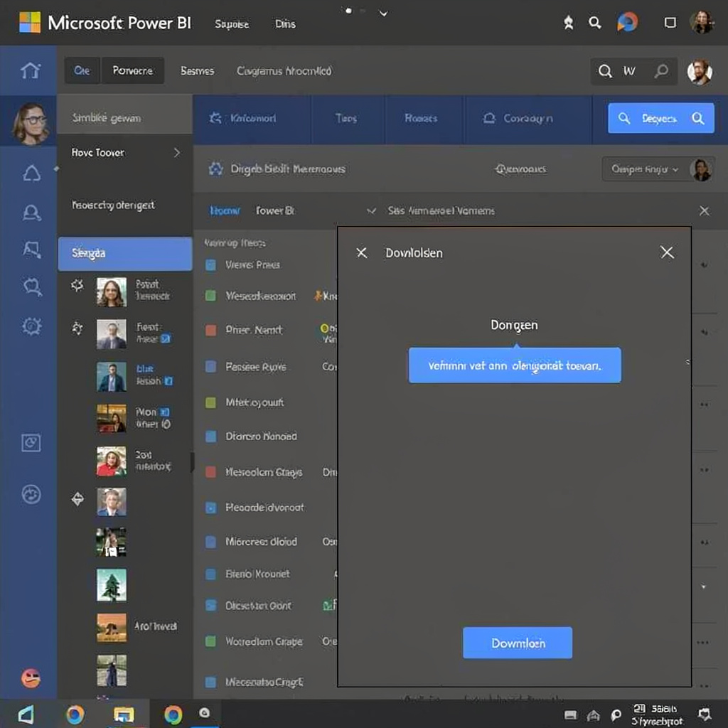The height and width of the screenshot is (728, 728).
Task: Open the pine tree thumbnail in the list
Action: (112, 585)
